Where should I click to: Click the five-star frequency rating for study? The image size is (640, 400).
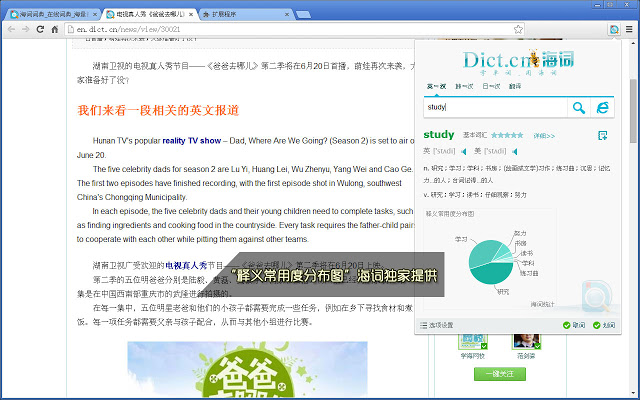click(x=507, y=135)
